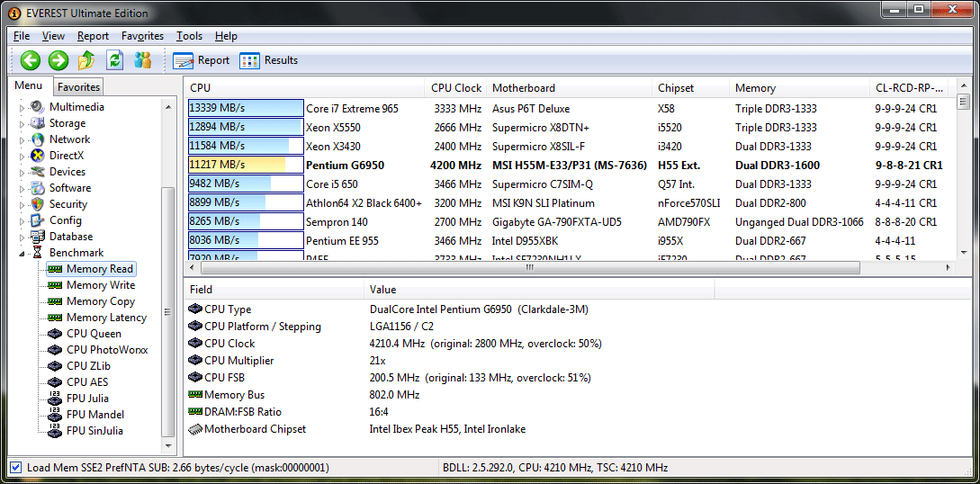This screenshot has height=484, width=980.
Task: Select the Benchmark hourglass icon
Action: pyautogui.click(x=38, y=253)
